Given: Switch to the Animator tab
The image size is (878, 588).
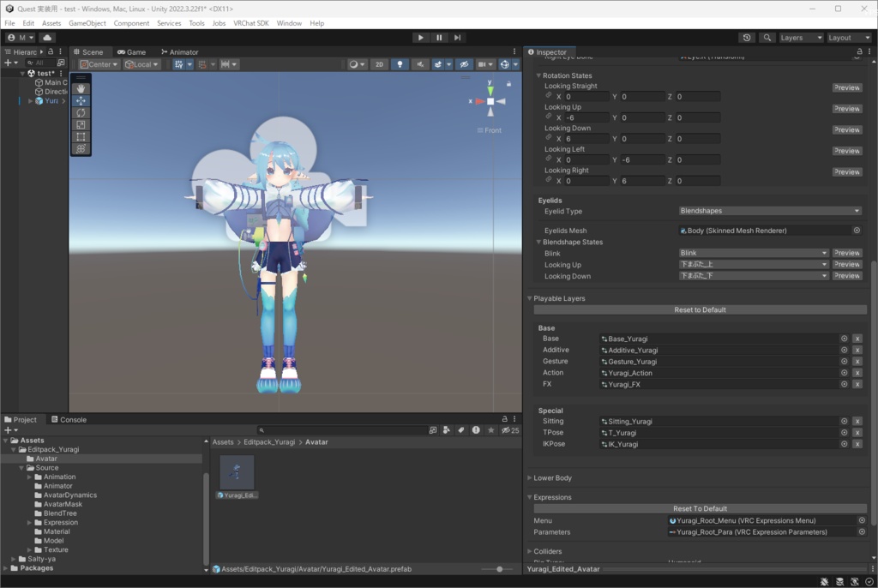Looking at the screenshot, I should pos(180,52).
